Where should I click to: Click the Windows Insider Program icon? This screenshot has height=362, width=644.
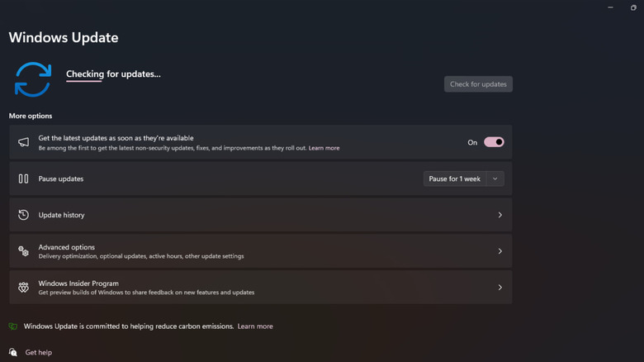point(23,288)
